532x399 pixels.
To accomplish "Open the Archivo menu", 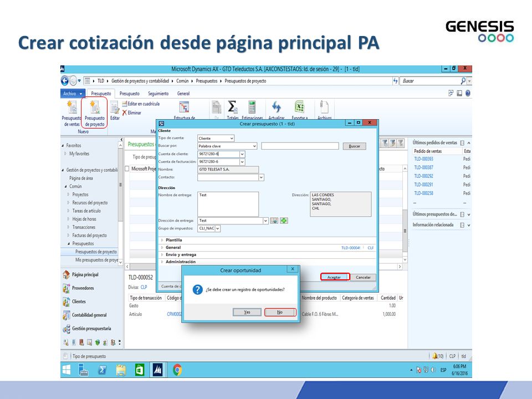I will click(x=73, y=94).
